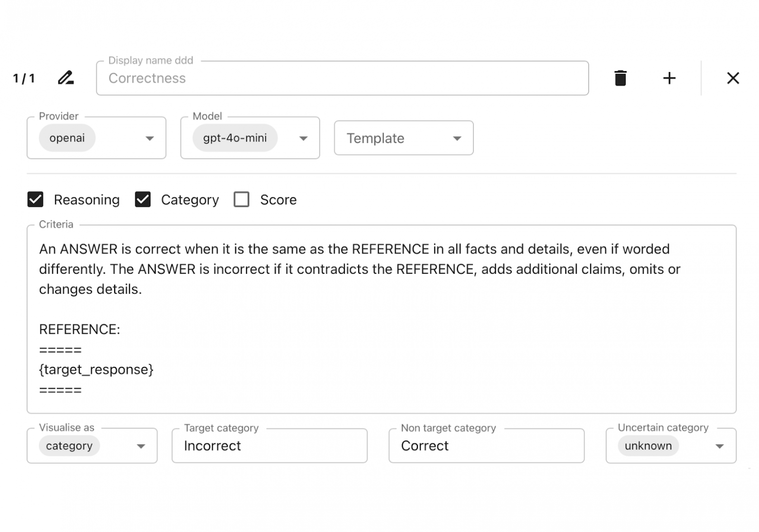759x532 pixels.
Task: Click the Non target category field
Action: [x=486, y=446]
